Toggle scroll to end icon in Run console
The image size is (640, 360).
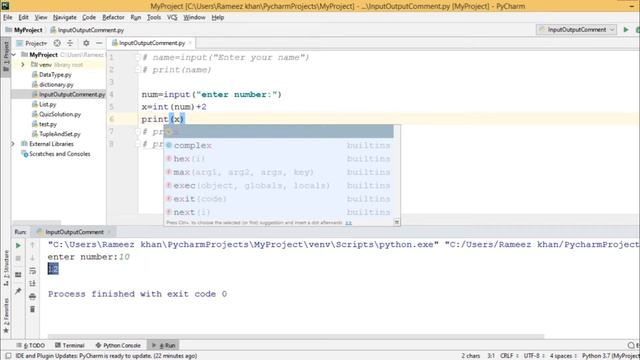[33, 284]
